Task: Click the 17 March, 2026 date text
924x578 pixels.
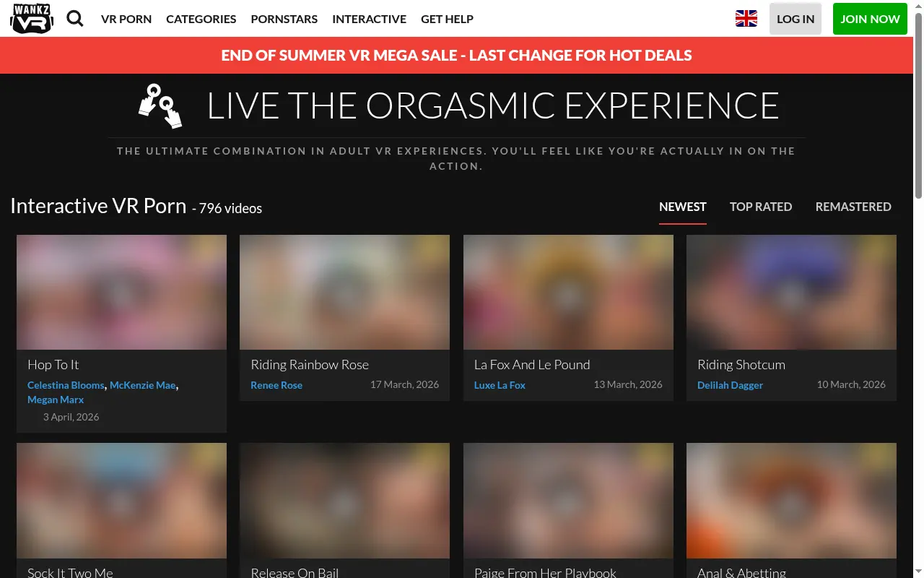Action: [x=404, y=384]
